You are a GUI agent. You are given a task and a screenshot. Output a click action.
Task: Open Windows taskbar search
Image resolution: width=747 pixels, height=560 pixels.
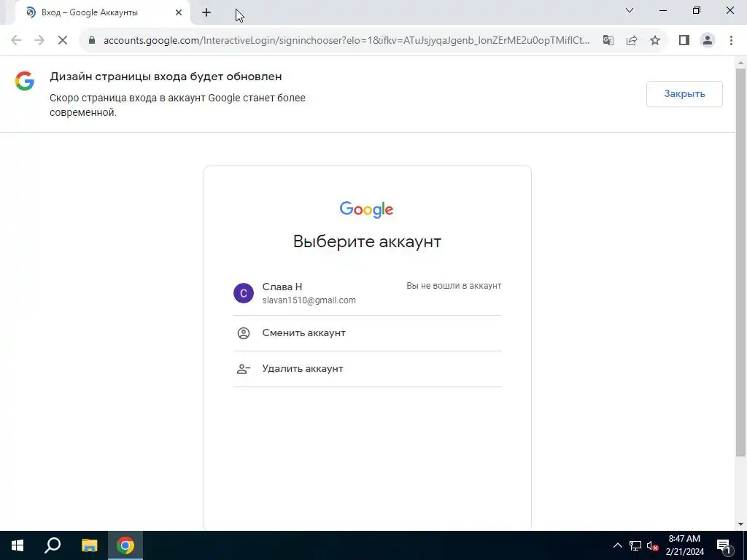[53, 545]
